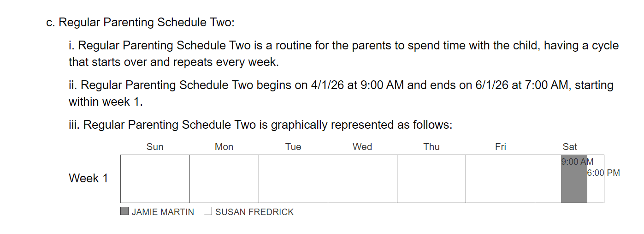
Task: Select the Sunday cell in Week 1
Action: click(x=155, y=179)
